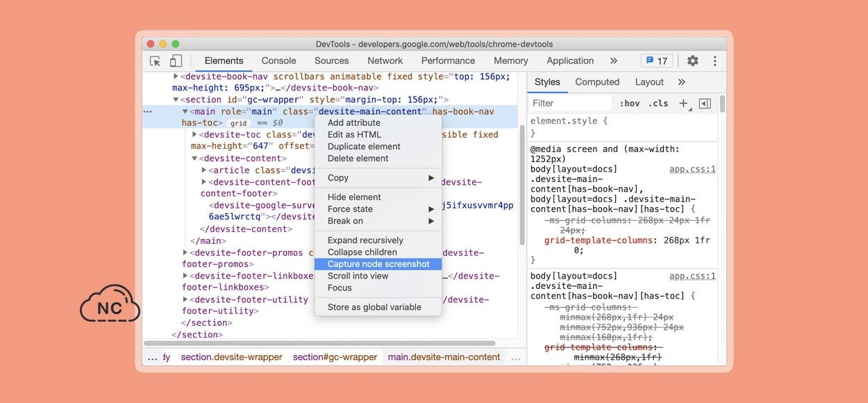Expand the devsite-footer-linkboxes node

point(185,276)
